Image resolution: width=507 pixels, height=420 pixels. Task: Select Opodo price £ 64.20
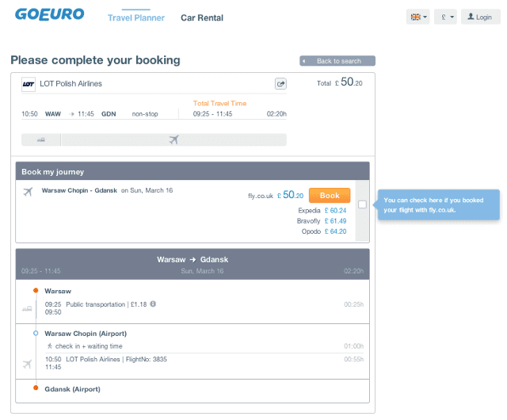coord(335,231)
